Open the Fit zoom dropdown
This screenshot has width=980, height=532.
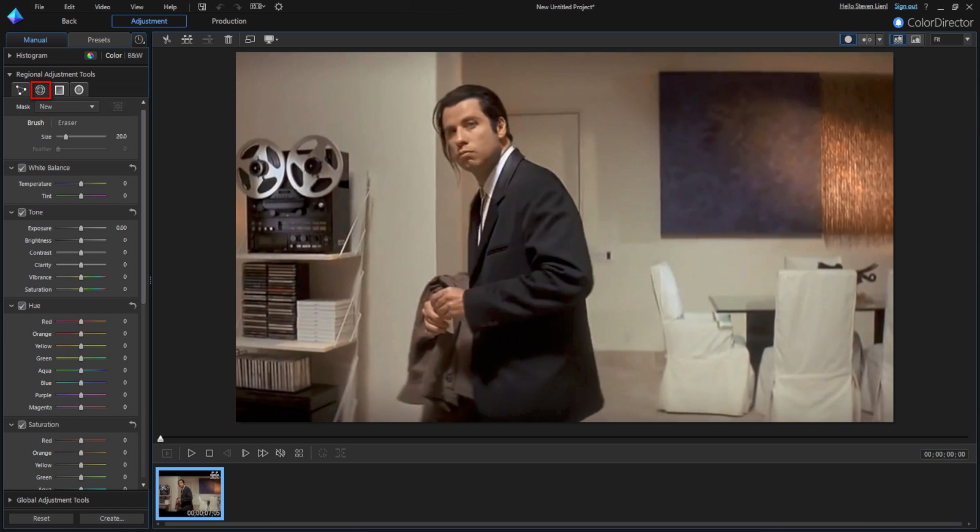pyautogui.click(x=951, y=39)
